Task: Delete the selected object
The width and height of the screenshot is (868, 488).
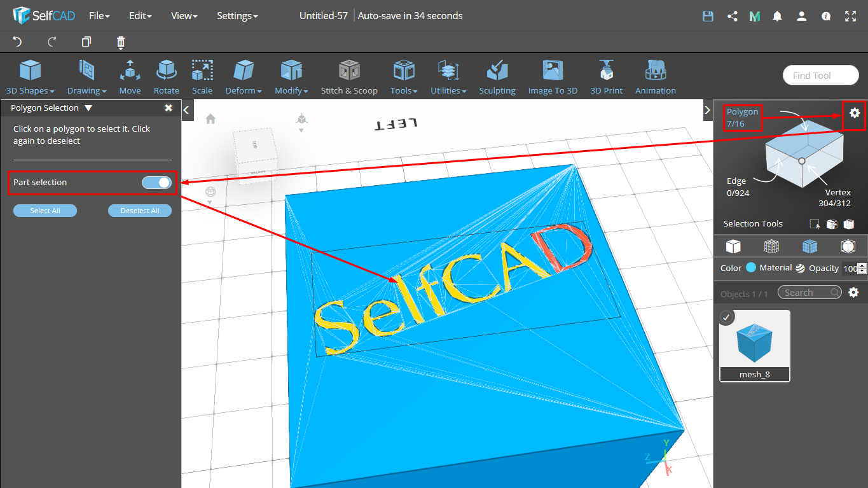Action: coord(121,43)
